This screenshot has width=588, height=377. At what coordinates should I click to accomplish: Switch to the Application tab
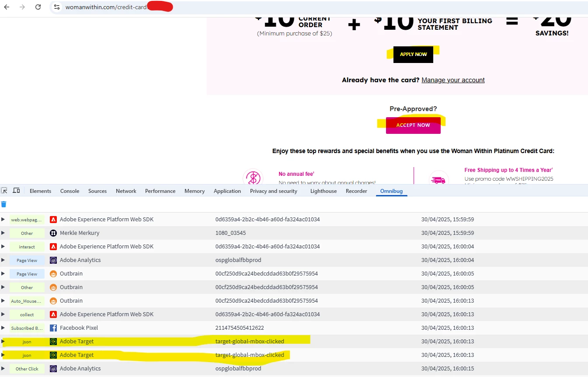pyautogui.click(x=227, y=191)
